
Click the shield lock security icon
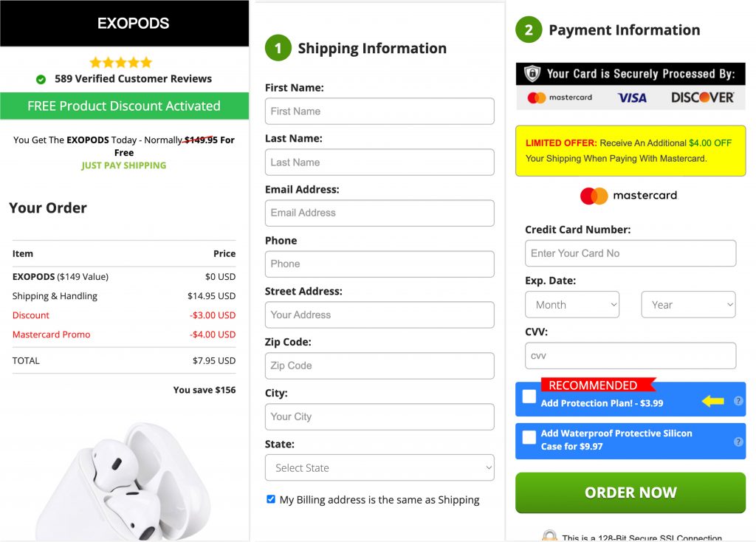(x=532, y=74)
